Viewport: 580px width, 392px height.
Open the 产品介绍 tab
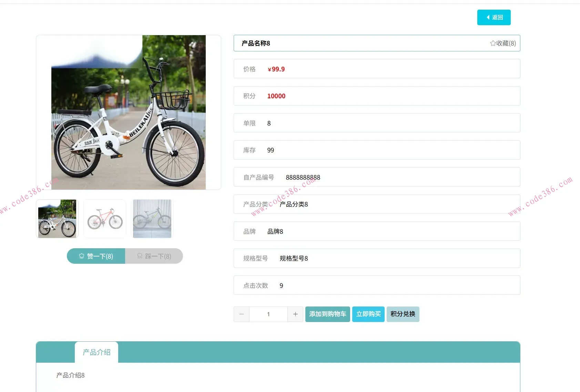tap(96, 352)
